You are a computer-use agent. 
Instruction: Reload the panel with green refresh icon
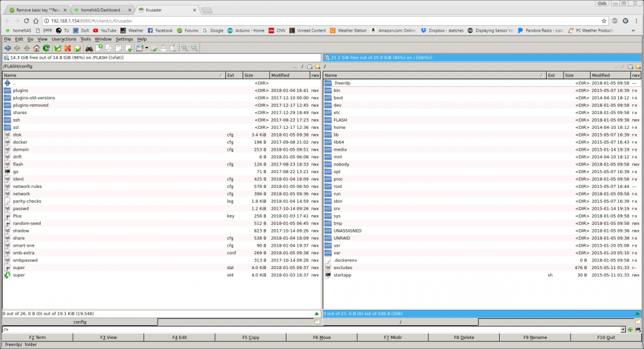pos(46,48)
